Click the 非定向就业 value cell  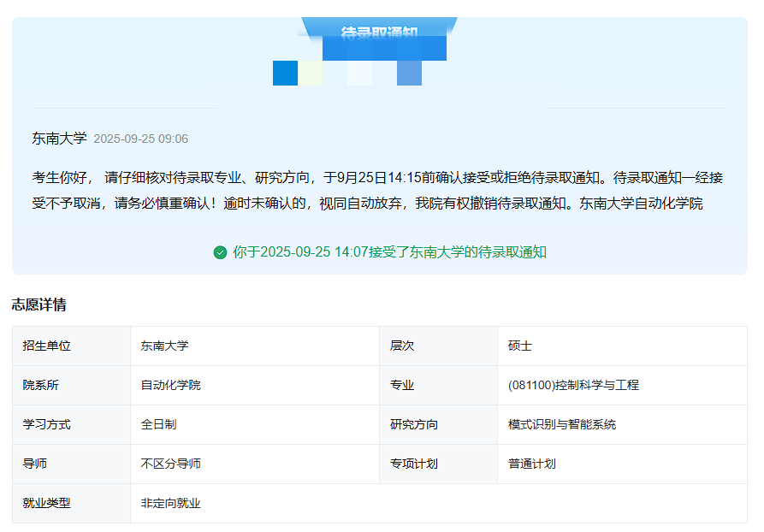point(439,504)
